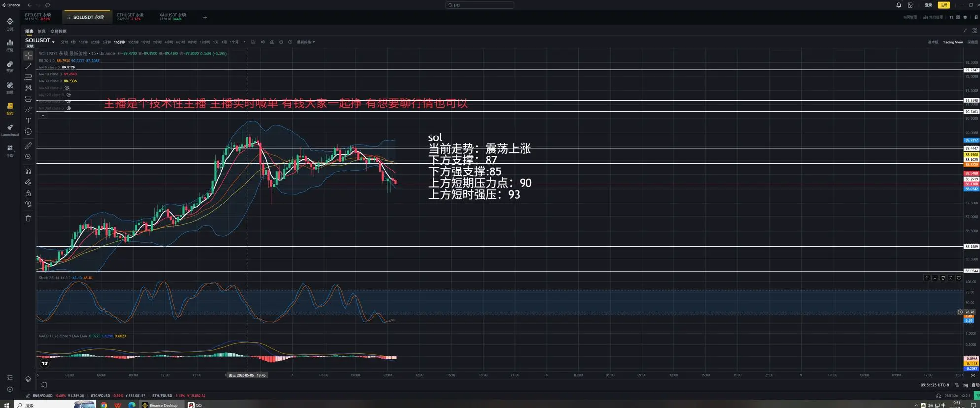Toggle the magnet snap mode
Image resolution: width=980 pixels, height=408 pixels.
28,171
